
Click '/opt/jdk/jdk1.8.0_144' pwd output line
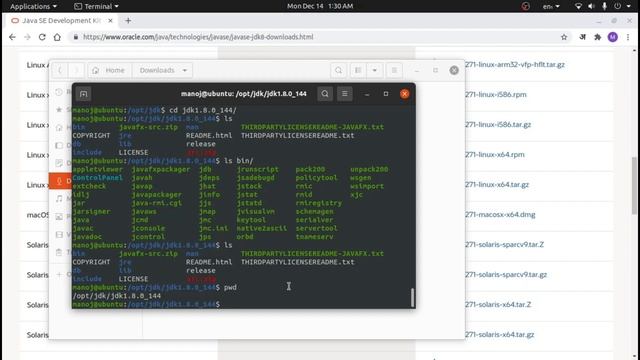[x=117, y=296]
